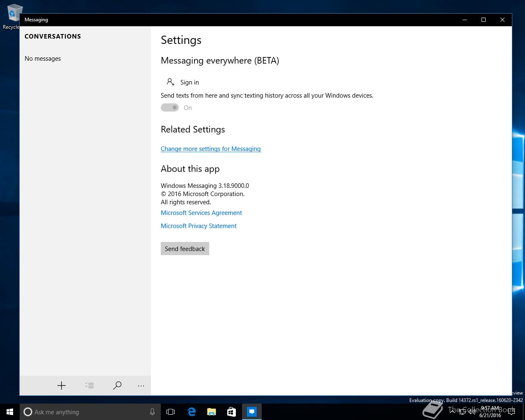Click the volume speaker tray icon
Image resolution: width=525 pixels, height=420 pixels.
(472, 412)
